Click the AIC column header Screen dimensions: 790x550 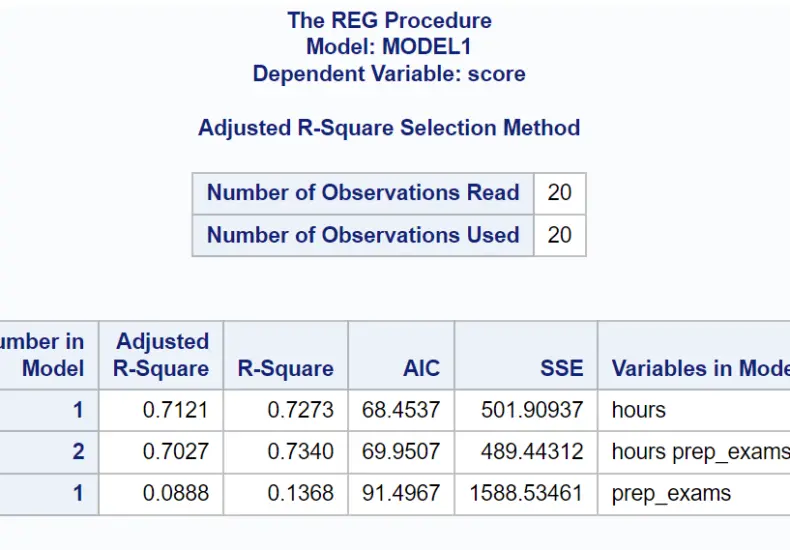pos(401,355)
